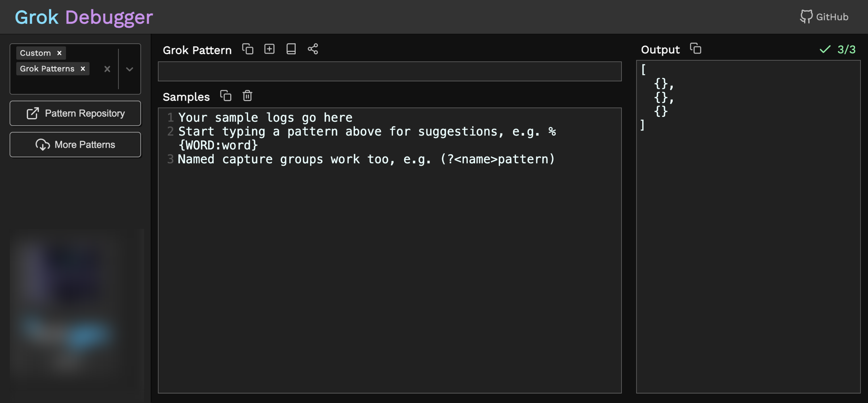Click the 3/3 match status indicator

(x=837, y=49)
